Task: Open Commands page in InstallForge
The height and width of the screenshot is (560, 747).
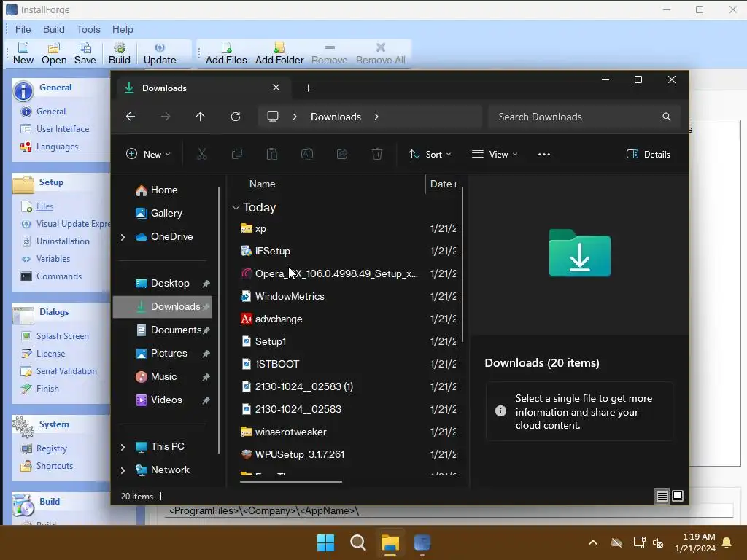Action: pyautogui.click(x=58, y=276)
